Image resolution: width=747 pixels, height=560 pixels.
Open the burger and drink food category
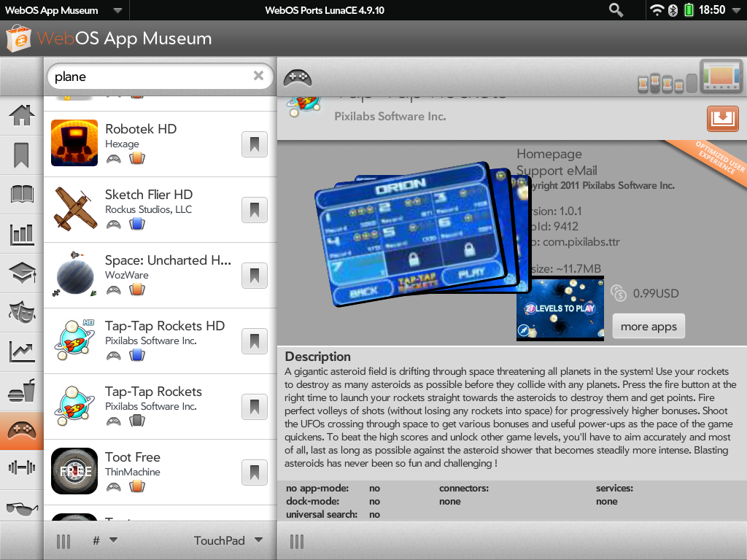[x=21, y=392]
